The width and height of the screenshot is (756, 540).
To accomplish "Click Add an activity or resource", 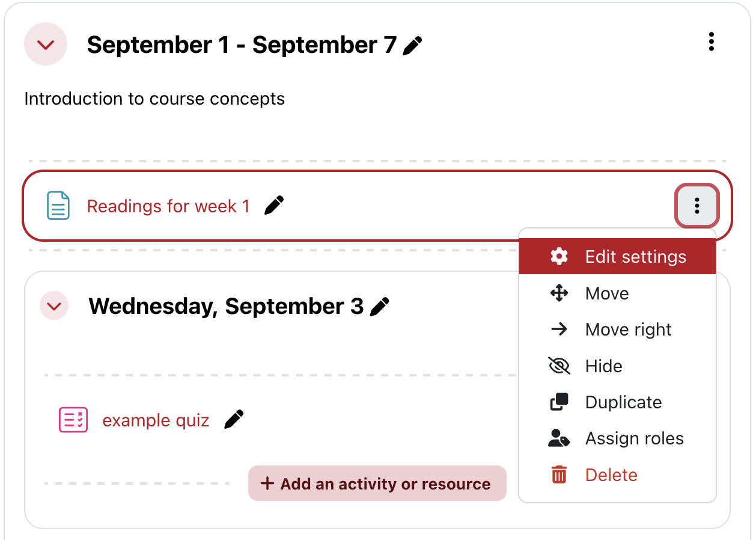I will pos(377,483).
